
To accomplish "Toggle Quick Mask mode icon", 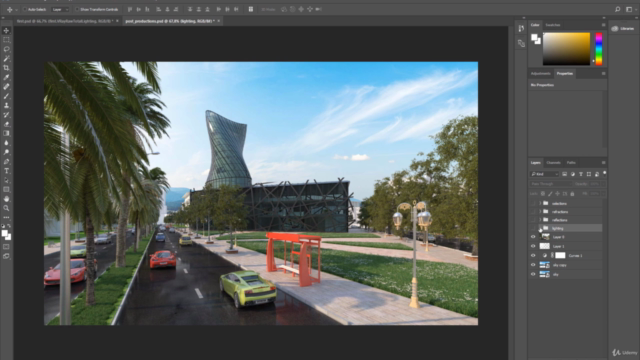I will pyautogui.click(x=6, y=247).
